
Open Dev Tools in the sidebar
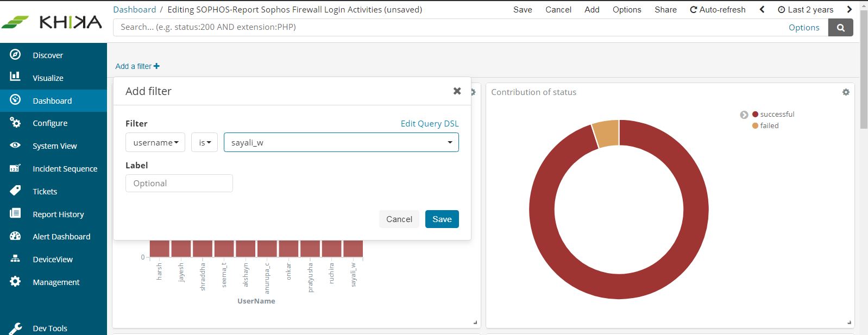point(50,328)
